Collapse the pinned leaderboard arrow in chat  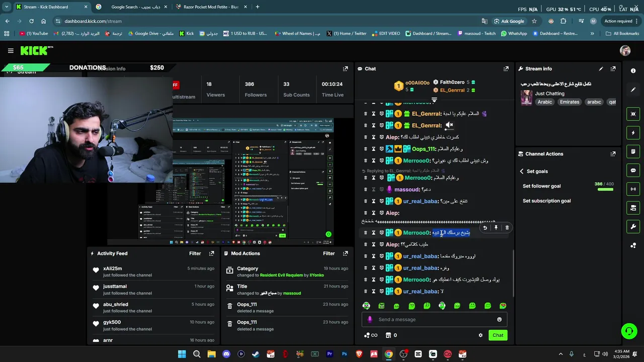434,100
